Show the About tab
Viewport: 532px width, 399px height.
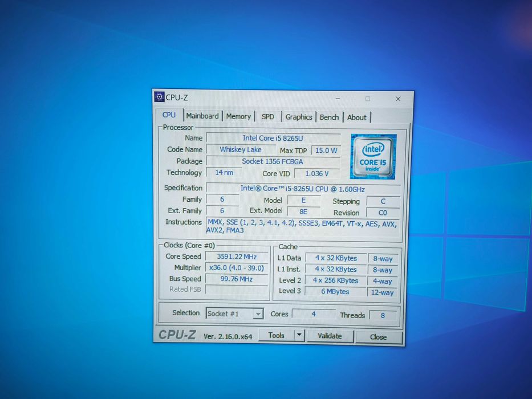[356, 118]
